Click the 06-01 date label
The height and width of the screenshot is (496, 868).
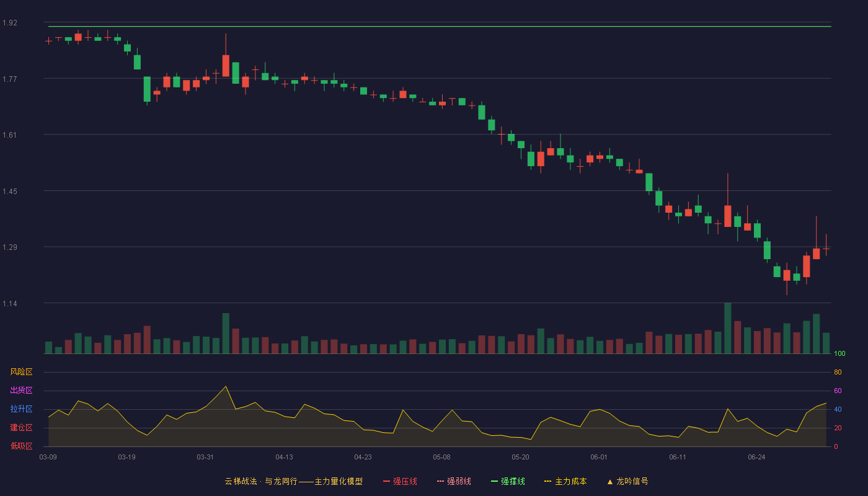pos(599,457)
